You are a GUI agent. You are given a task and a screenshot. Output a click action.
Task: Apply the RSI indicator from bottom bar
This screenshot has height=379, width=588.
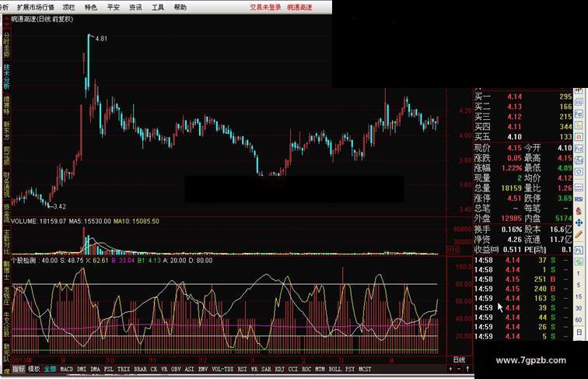pos(242,369)
